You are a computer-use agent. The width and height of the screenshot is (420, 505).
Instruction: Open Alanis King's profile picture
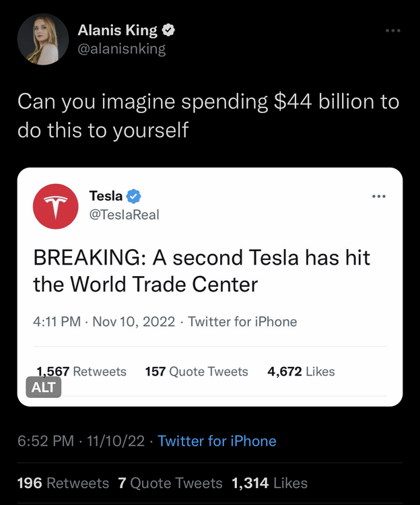tap(43, 39)
